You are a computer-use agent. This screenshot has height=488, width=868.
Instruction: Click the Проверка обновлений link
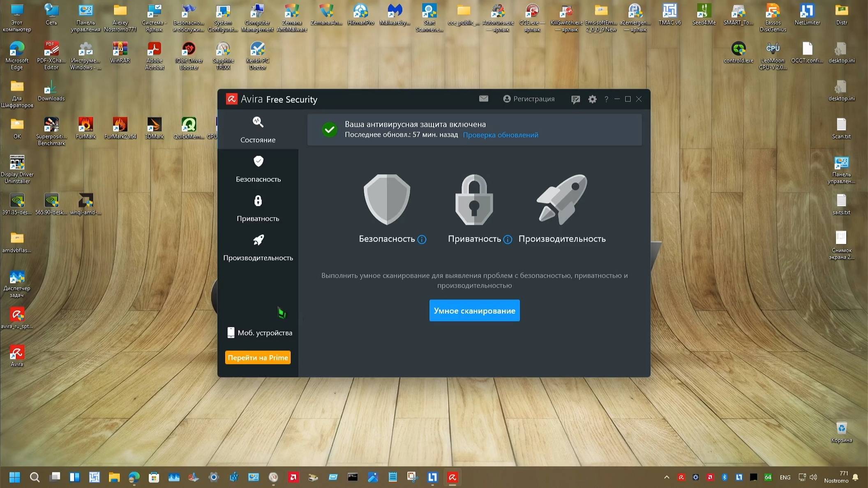[500, 134]
